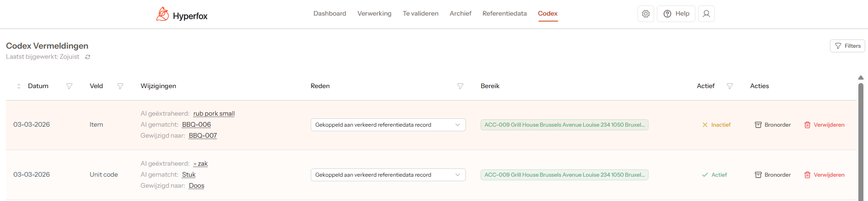This screenshot has height=201, width=868.
Task: Toggle the Actief status on the Unit code row
Action: (x=714, y=175)
